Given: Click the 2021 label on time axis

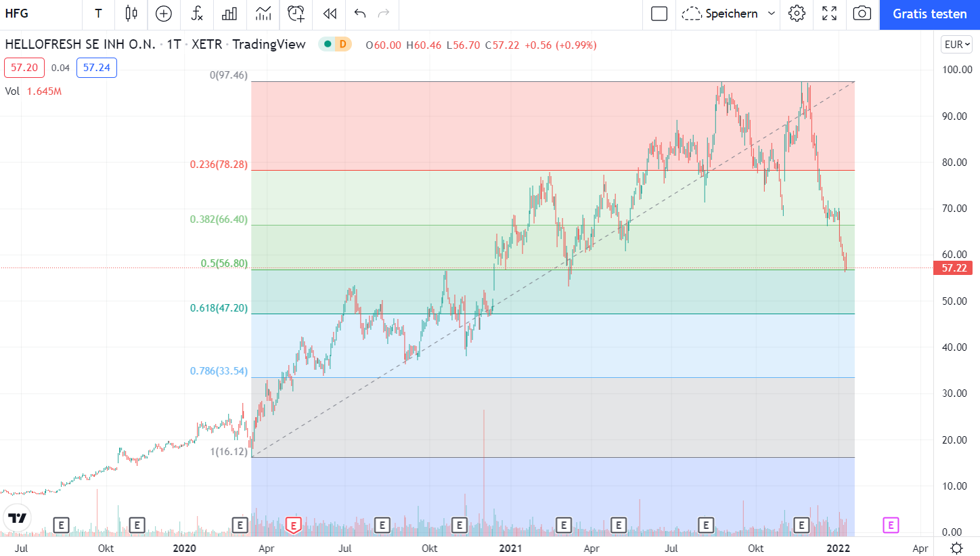Looking at the screenshot, I should pos(510,547).
